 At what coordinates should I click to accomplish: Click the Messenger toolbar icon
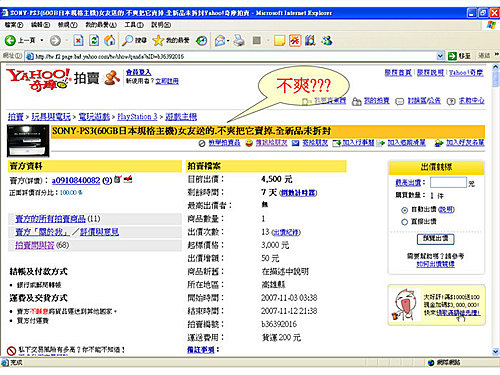[327, 41]
